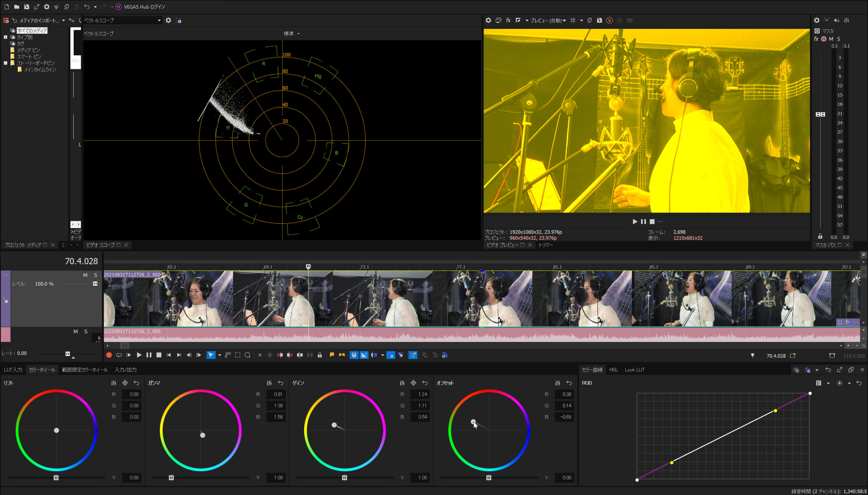Open メディアのインポート dropdown arrow
The height and width of the screenshot is (495, 868).
63,20
